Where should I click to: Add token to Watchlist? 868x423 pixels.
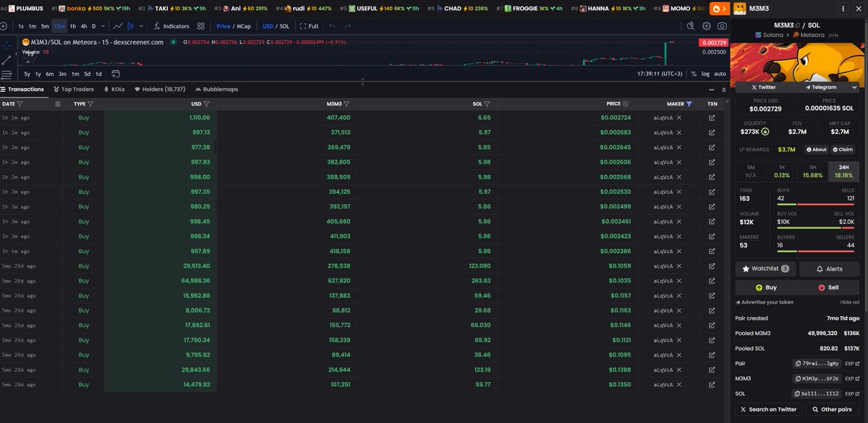pos(766,268)
